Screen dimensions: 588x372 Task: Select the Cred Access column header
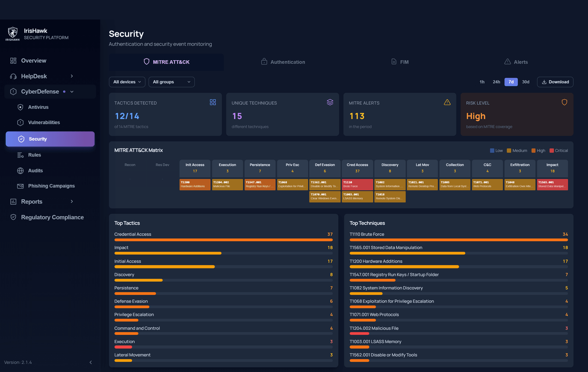click(x=357, y=168)
